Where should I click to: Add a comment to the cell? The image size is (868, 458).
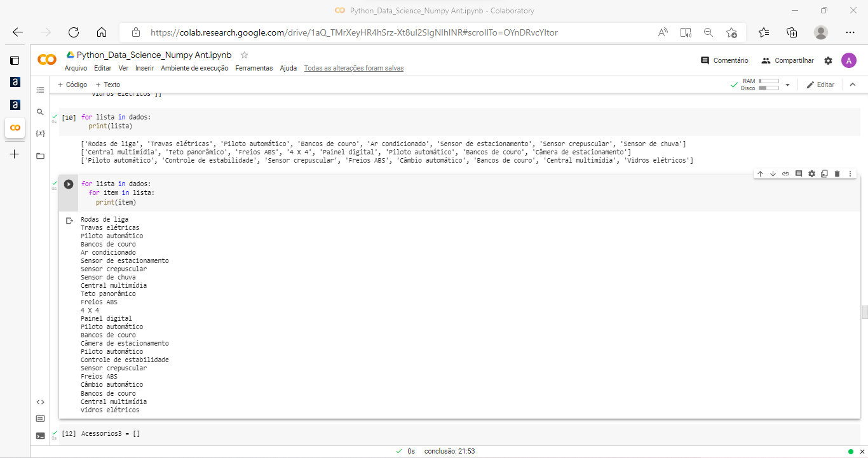pyautogui.click(x=799, y=173)
